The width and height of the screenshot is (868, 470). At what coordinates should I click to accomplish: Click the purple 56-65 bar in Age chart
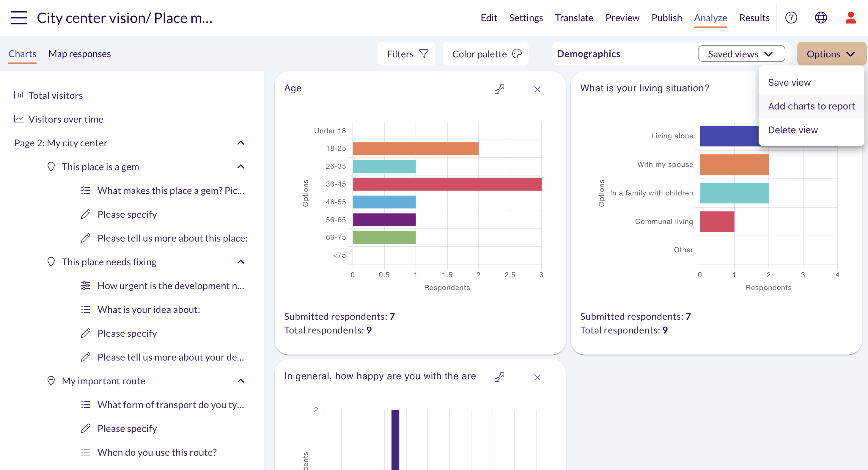(x=384, y=220)
